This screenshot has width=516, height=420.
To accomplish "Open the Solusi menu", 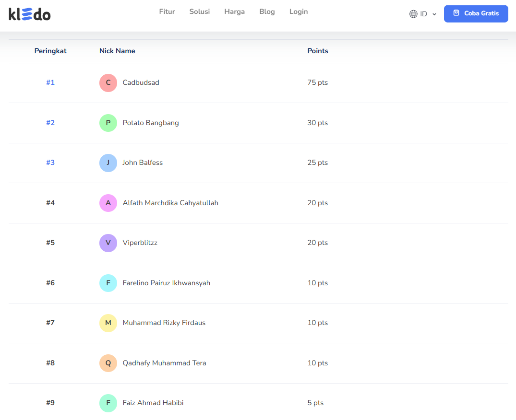I will (x=199, y=12).
